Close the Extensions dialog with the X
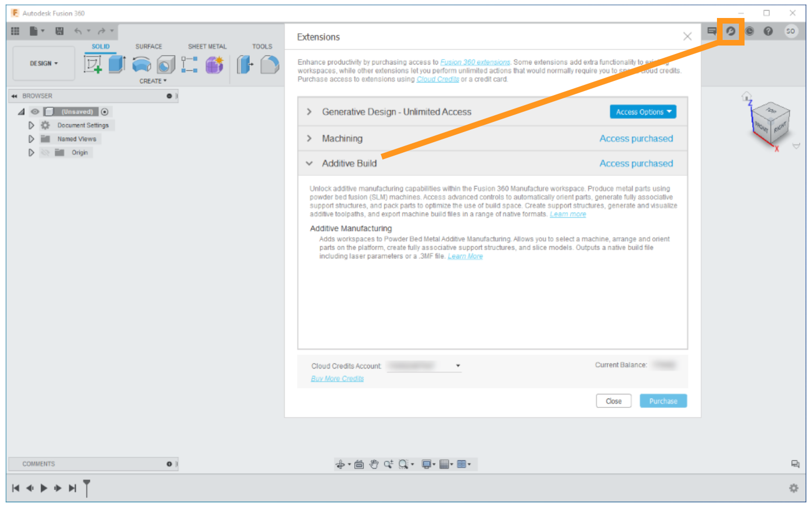This screenshot has height=508, width=812. [x=687, y=37]
